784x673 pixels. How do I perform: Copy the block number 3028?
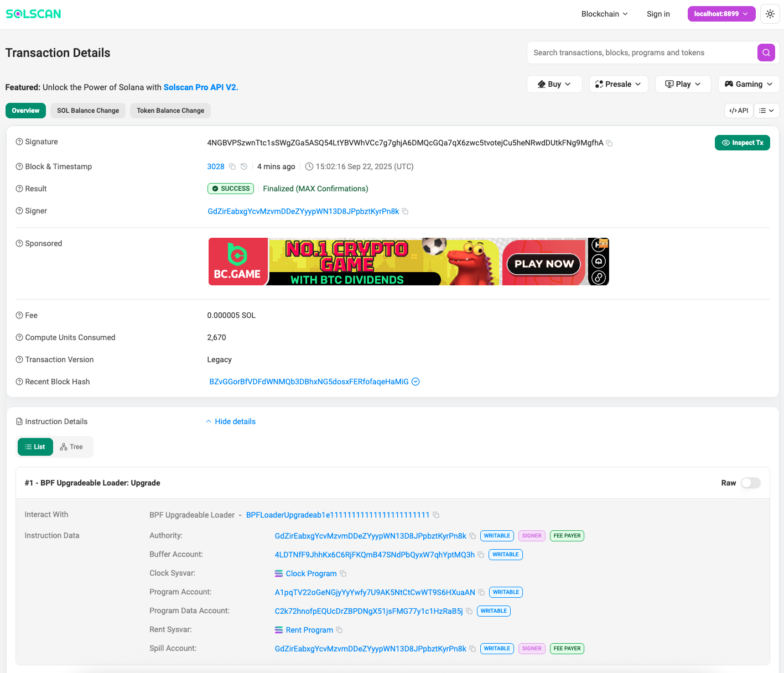pos(232,166)
